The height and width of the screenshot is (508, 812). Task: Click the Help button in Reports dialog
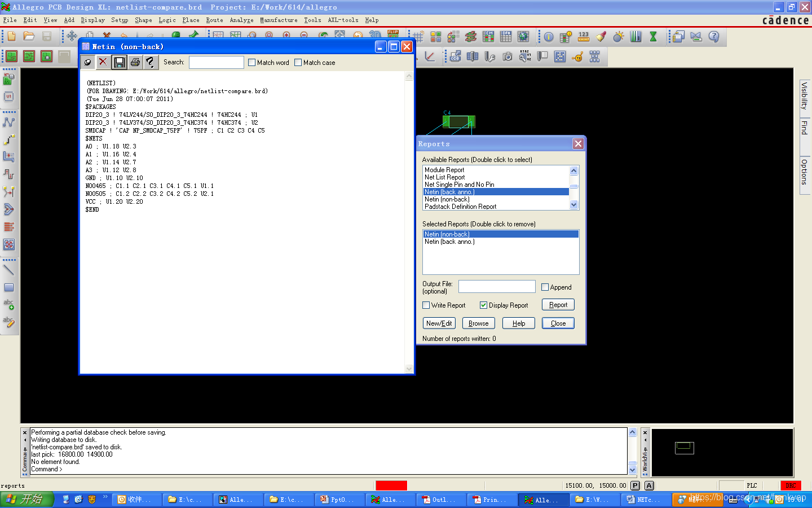tap(519, 323)
